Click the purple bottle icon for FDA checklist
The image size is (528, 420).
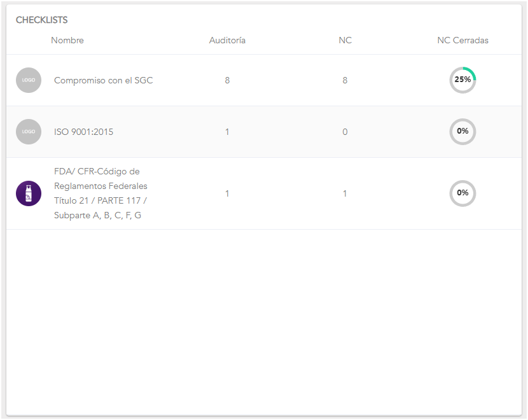[x=29, y=193]
